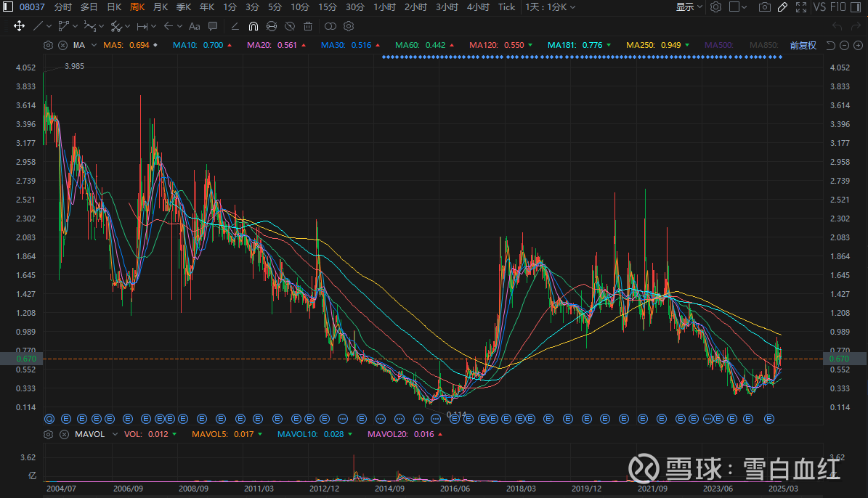Screen dimensions: 868x498
Task: Open the chart layout square dropdown
Action: pos(739,7)
